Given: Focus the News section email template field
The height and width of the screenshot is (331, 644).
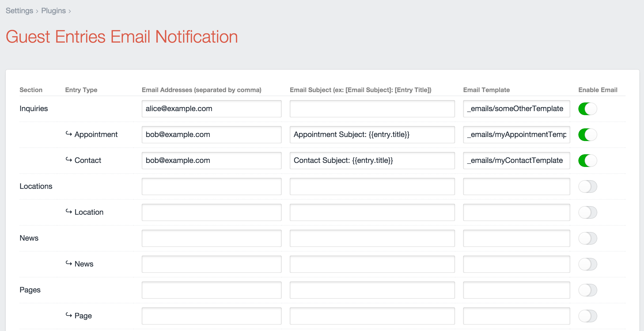Looking at the screenshot, I should coord(516,238).
